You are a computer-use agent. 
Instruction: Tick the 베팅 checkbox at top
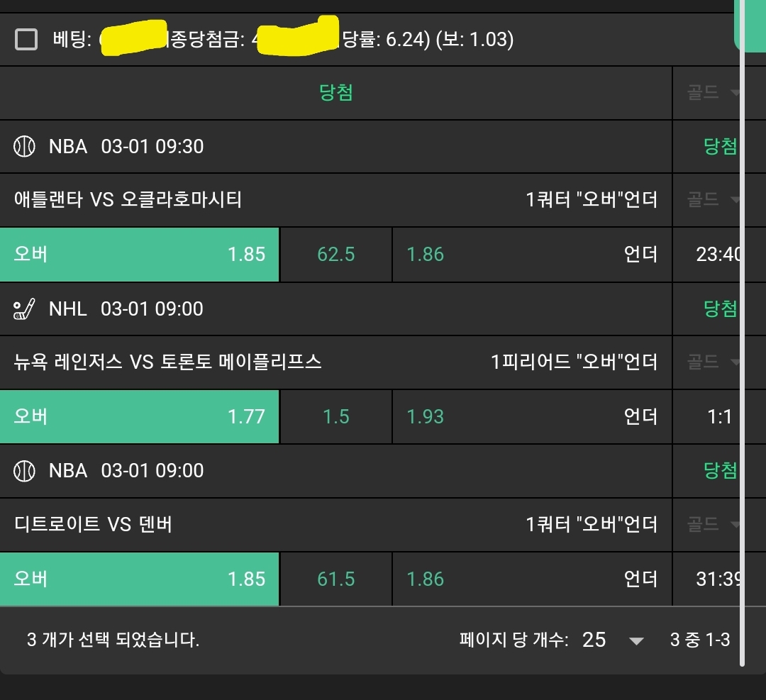[26, 40]
